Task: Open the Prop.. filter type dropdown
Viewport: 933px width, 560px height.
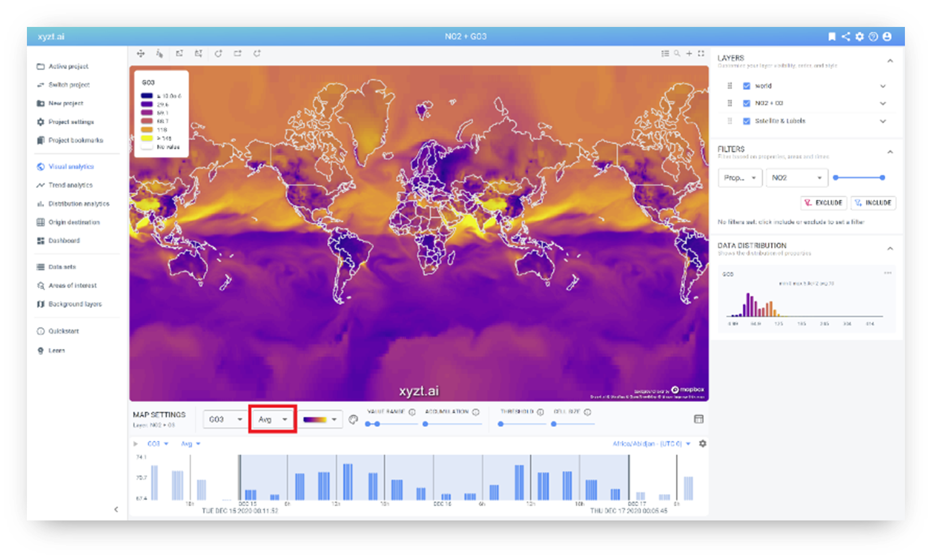Action: pyautogui.click(x=740, y=178)
